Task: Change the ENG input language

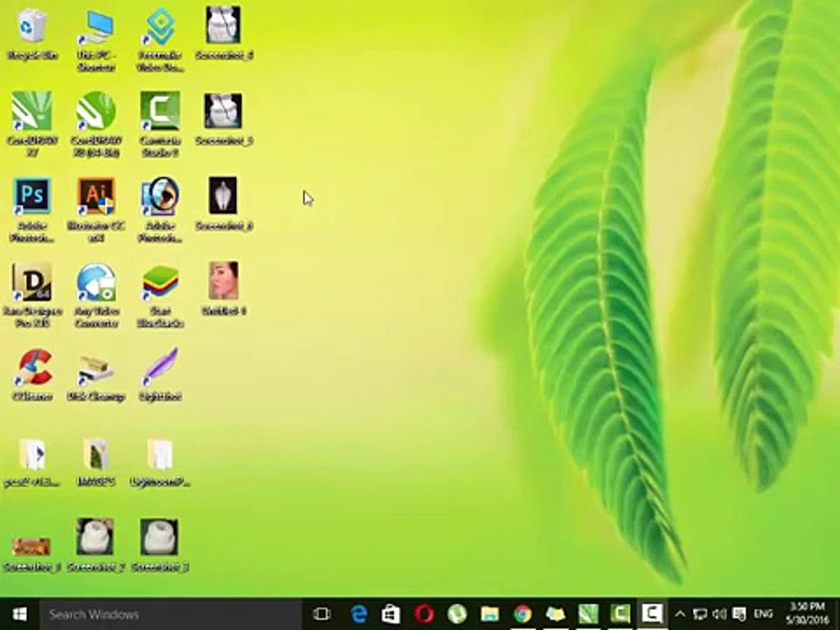Action: click(x=763, y=614)
